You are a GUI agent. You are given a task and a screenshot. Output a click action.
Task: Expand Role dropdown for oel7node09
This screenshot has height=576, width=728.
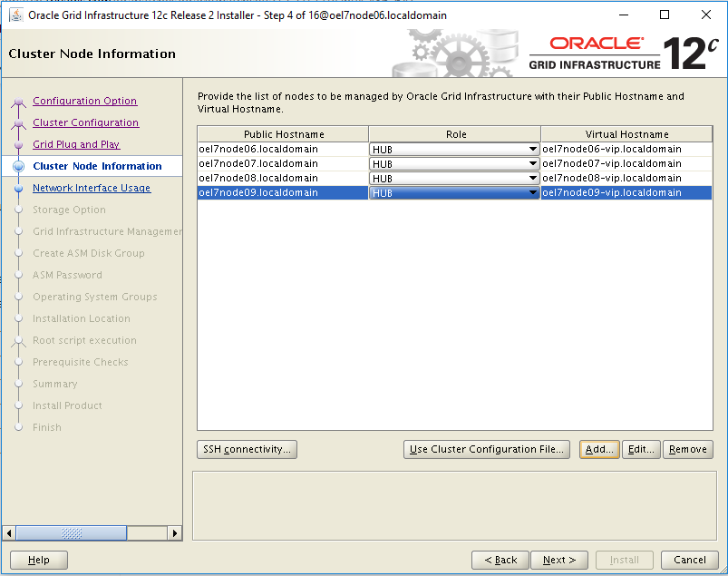tap(533, 193)
